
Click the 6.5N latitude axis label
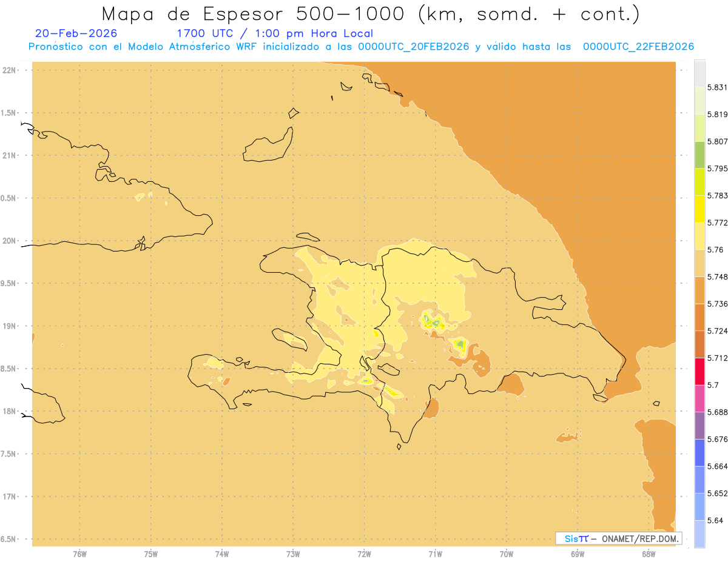pyautogui.click(x=8, y=539)
